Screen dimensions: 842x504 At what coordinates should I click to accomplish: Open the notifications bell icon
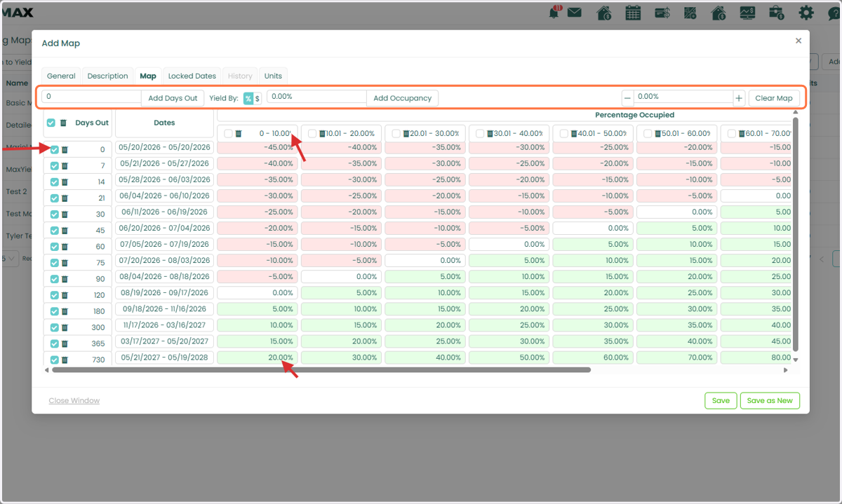click(x=555, y=12)
